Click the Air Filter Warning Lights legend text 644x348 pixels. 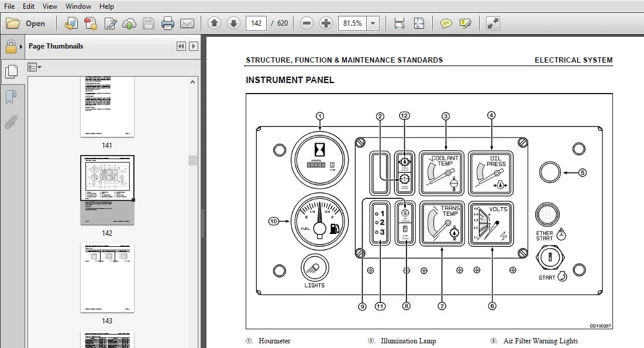tap(540, 341)
